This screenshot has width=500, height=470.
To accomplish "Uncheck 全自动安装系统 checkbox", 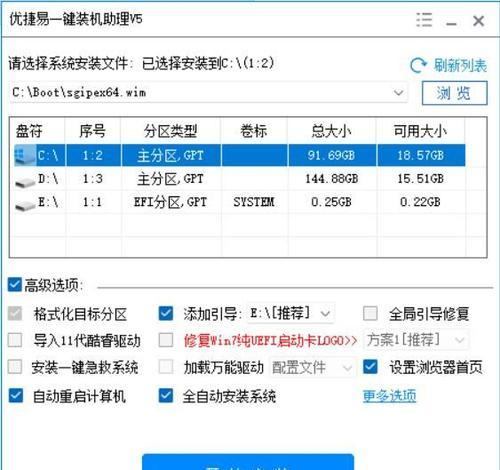I will click(166, 396).
